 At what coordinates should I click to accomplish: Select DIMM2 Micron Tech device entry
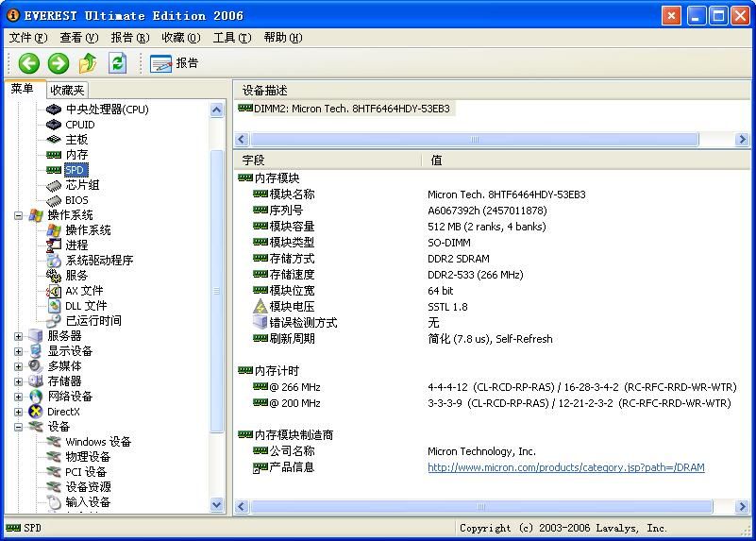click(x=351, y=109)
